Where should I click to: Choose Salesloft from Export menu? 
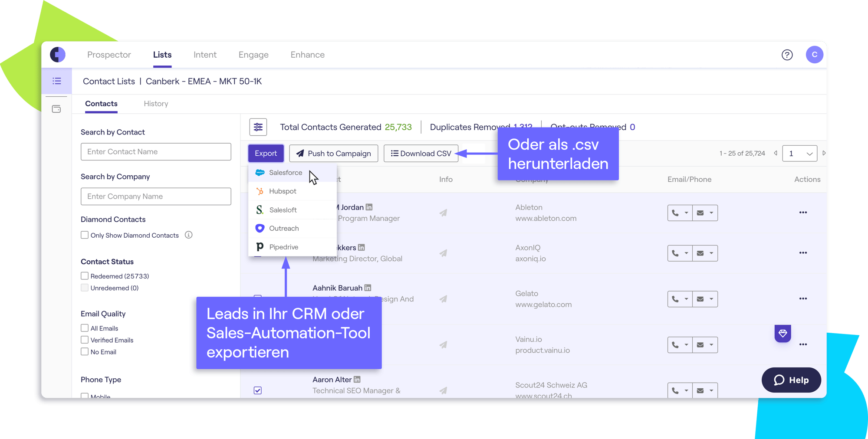coord(293,210)
